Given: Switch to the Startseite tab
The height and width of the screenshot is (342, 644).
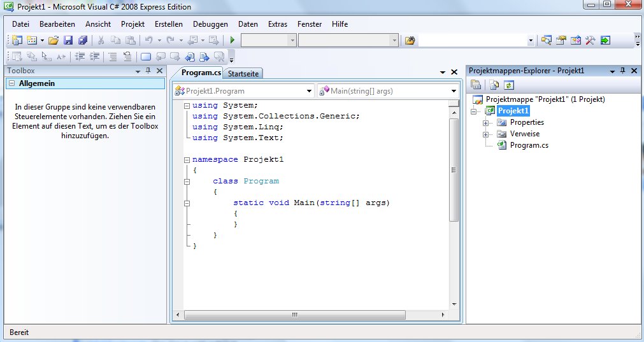Looking at the screenshot, I should [243, 73].
